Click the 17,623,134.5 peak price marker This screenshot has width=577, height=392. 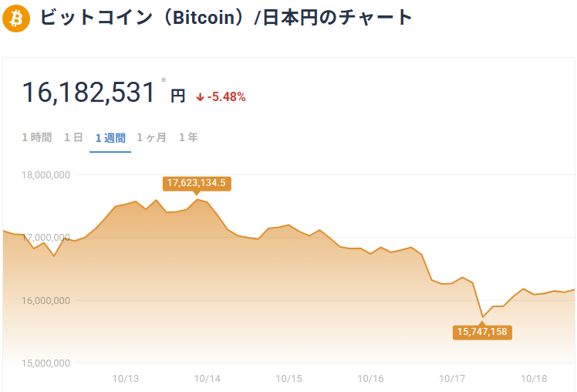point(197,183)
